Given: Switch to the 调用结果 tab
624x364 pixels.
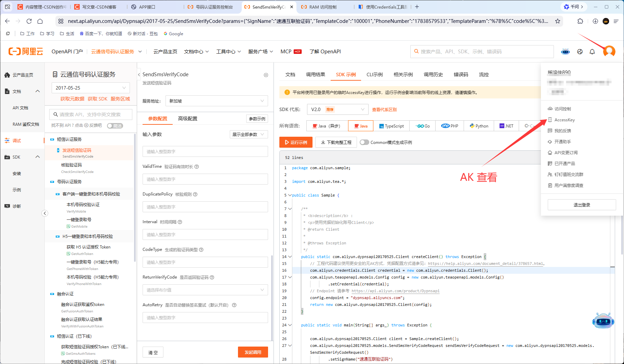Looking at the screenshot, I should click(x=315, y=75).
